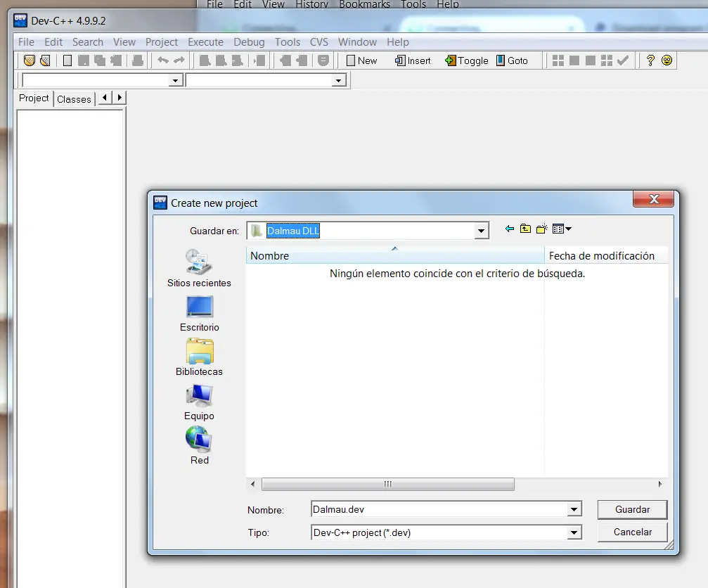Image resolution: width=708 pixels, height=588 pixels.
Task: Click the Save All toolbar icon
Action: [x=100, y=60]
